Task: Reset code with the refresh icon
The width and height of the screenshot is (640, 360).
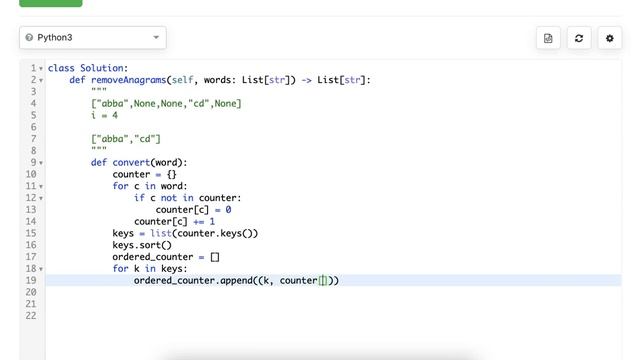Action: click(579, 38)
